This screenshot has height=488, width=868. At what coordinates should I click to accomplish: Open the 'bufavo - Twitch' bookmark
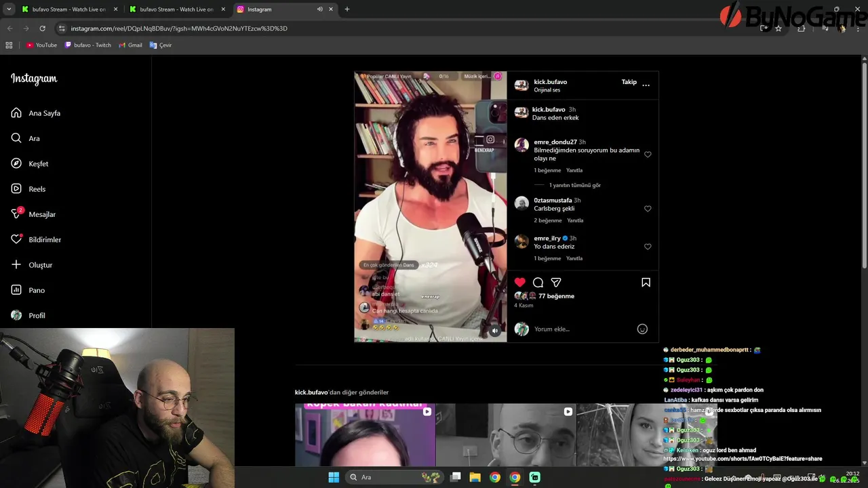pos(88,45)
